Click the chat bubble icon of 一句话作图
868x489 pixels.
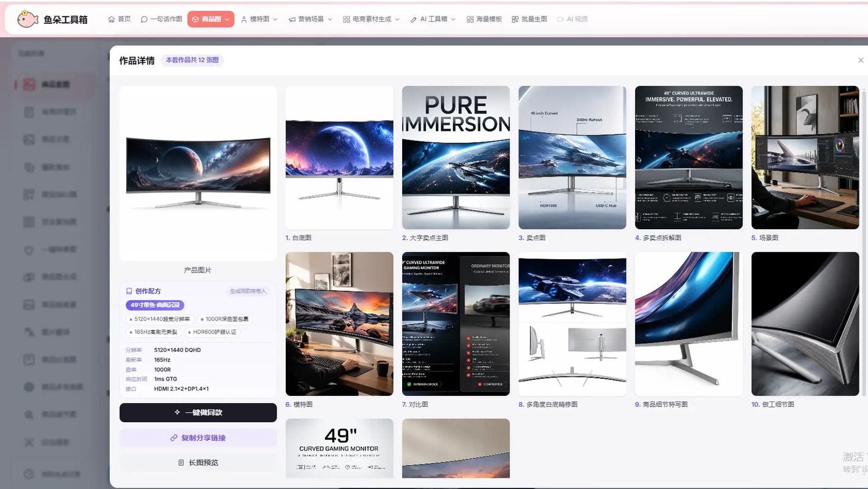click(x=144, y=20)
